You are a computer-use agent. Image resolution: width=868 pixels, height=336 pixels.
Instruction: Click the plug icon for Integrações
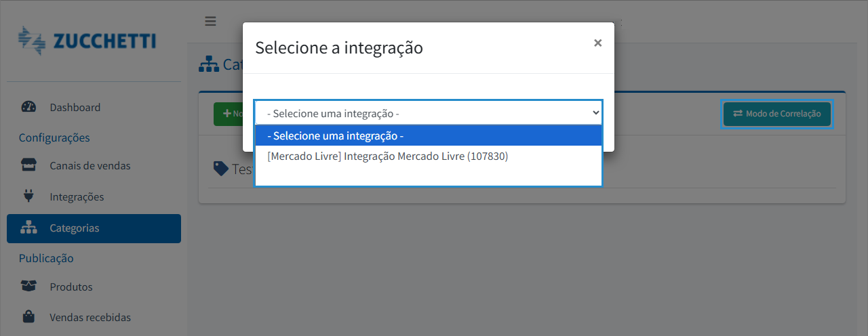tap(28, 196)
